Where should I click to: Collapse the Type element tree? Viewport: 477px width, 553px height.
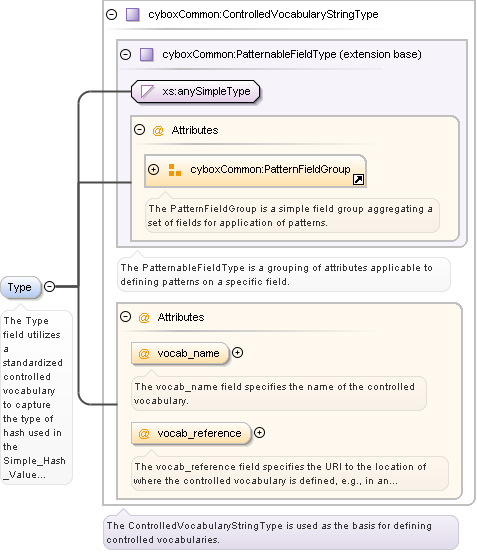pos(50,286)
